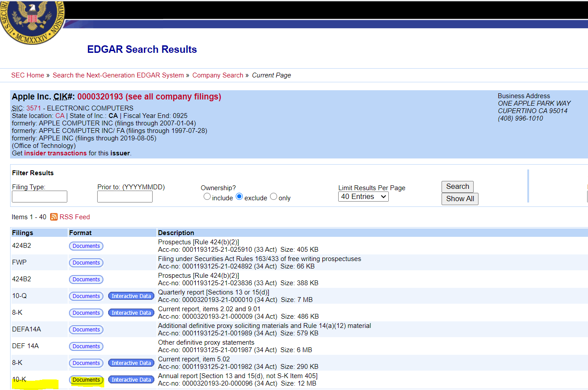Select the only ownership radio button

coord(274,197)
